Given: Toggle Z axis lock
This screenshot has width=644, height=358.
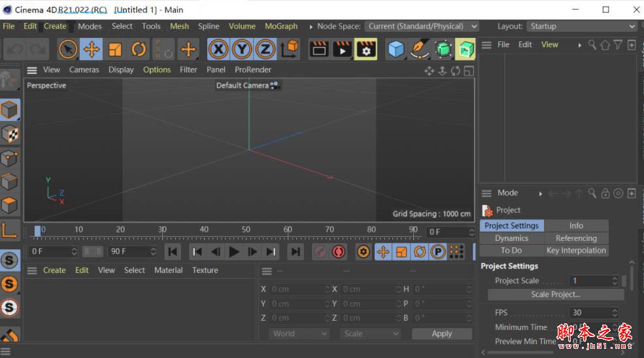Looking at the screenshot, I should point(265,50).
